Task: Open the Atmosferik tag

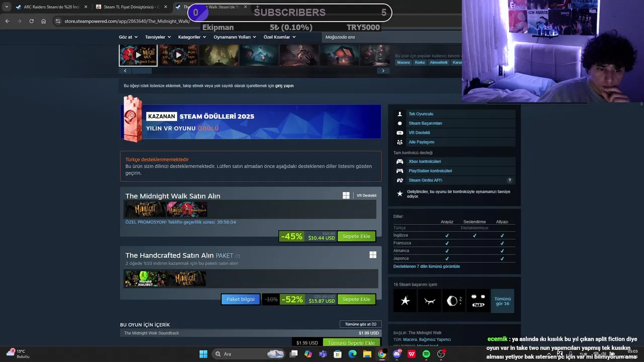Action: coord(439,62)
